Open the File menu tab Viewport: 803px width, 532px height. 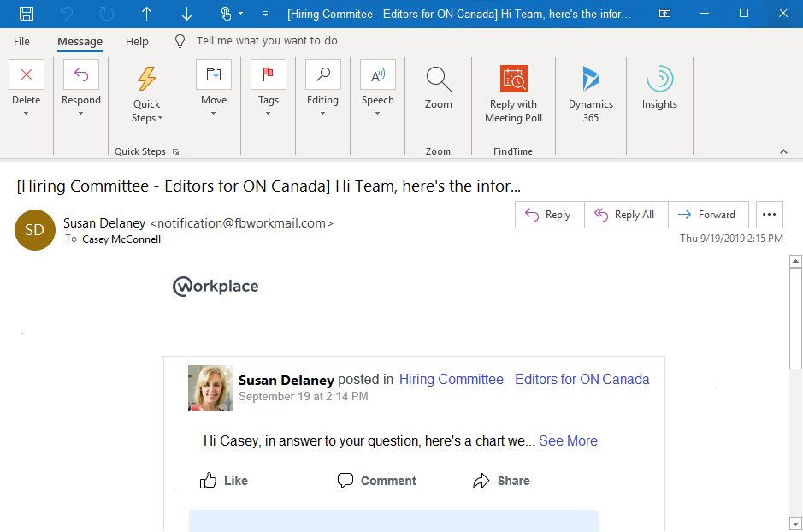(21, 41)
